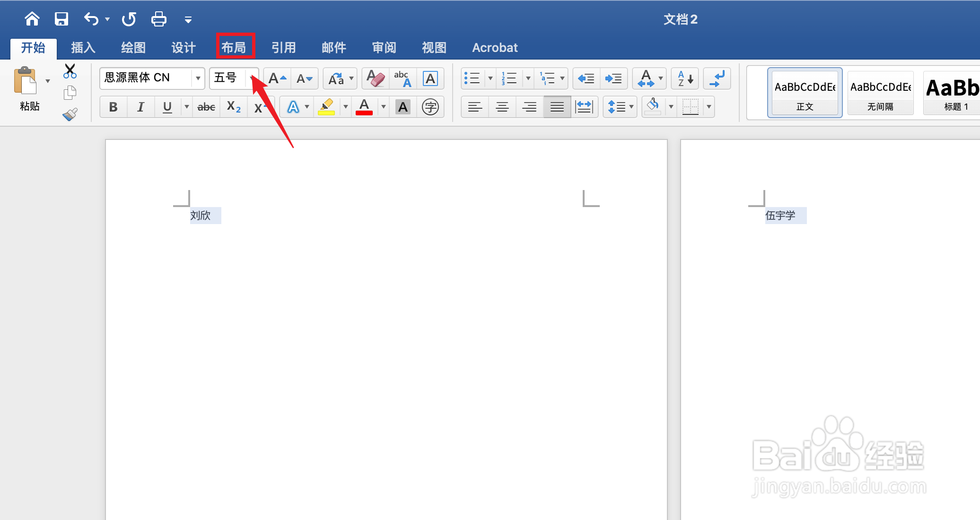The width and height of the screenshot is (980, 520).
Task: Click the Home icon in title bar
Action: (32, 19)
